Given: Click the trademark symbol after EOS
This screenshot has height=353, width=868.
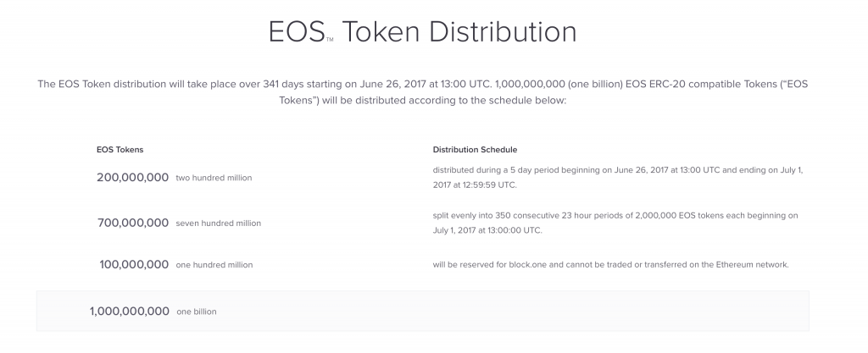Looking at the screenshot, I should [x=330, y=40].
